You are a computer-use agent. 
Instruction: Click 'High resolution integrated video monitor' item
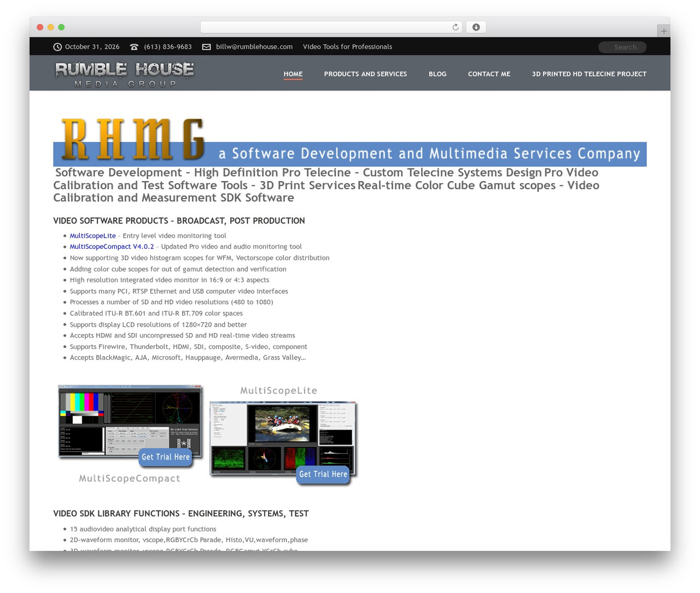pos(169,280)
